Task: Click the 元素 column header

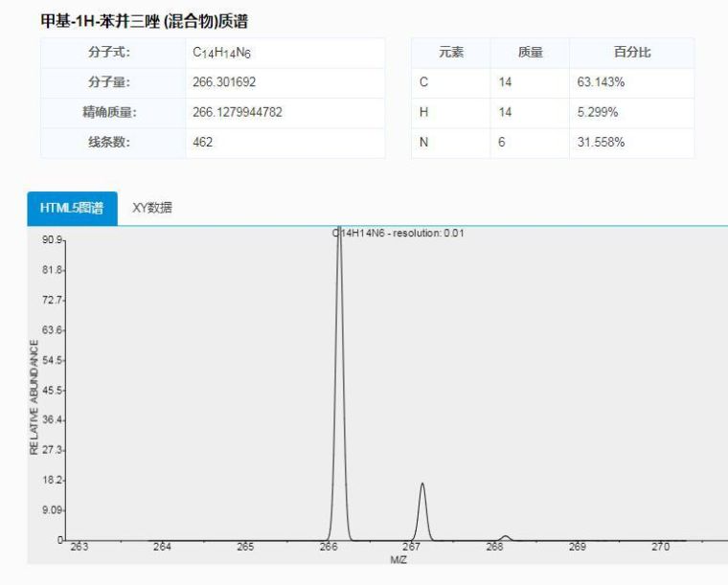Action: 450,53
